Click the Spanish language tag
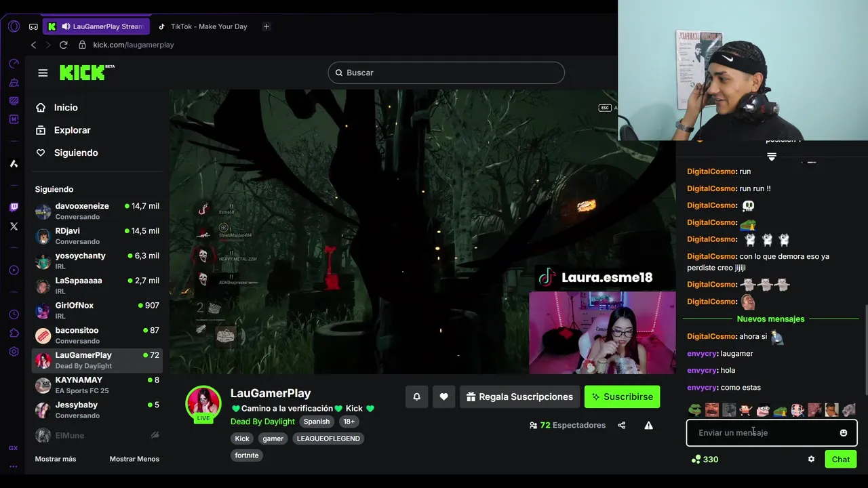This screenshot has width=868, height=488. coord(317,422)
